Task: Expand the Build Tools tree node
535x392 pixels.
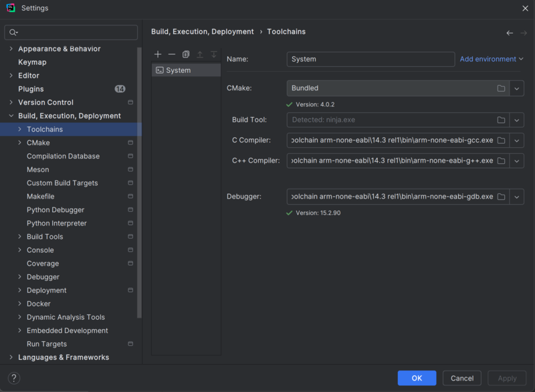Action: 19,237
